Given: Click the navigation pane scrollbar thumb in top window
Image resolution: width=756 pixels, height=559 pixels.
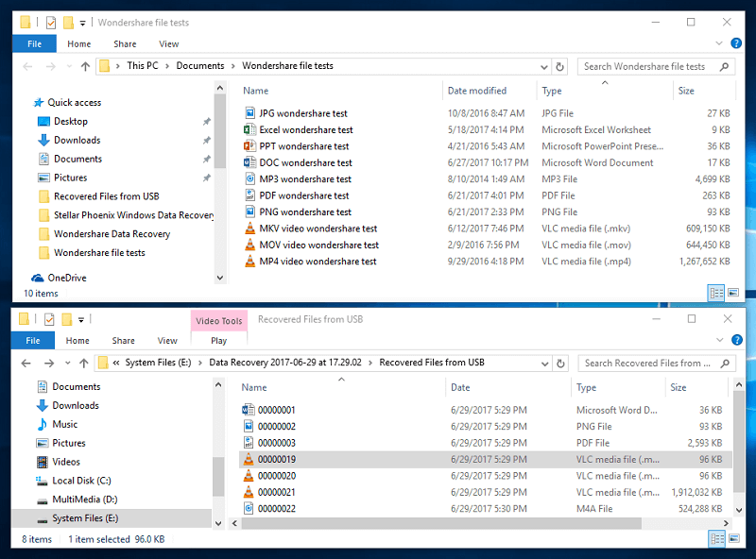Looking at the screenshot, I should click(220, 130).
